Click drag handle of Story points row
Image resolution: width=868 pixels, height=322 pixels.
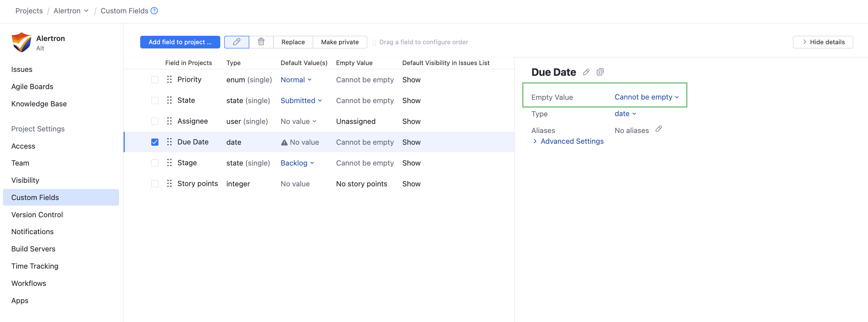[x=169, y=183]
